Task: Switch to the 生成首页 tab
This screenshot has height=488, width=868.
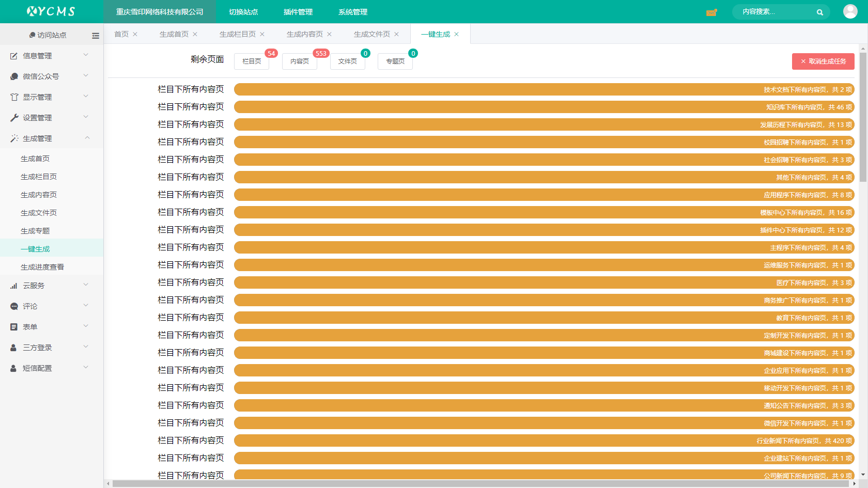Action: pos(174,34)
